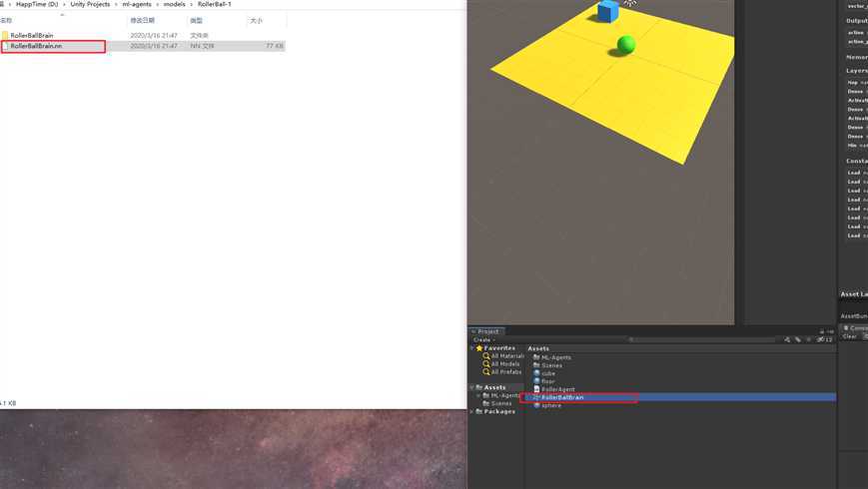Select the Packages folder in the tree

495,411
